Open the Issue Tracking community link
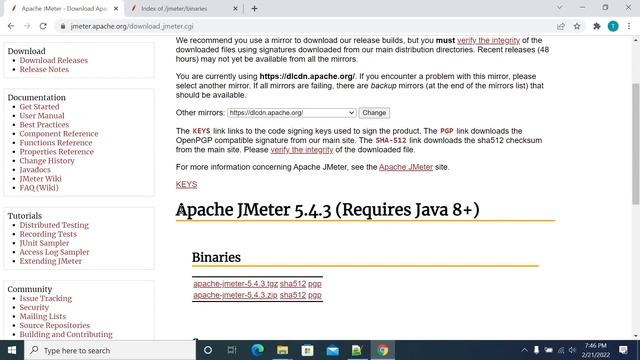640x360 pixels. tap(46, 299)
